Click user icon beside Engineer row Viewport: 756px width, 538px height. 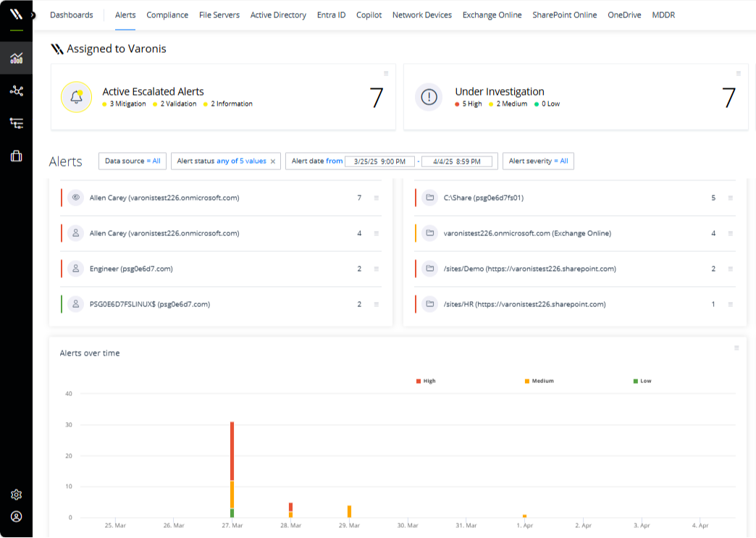point(76,269)
